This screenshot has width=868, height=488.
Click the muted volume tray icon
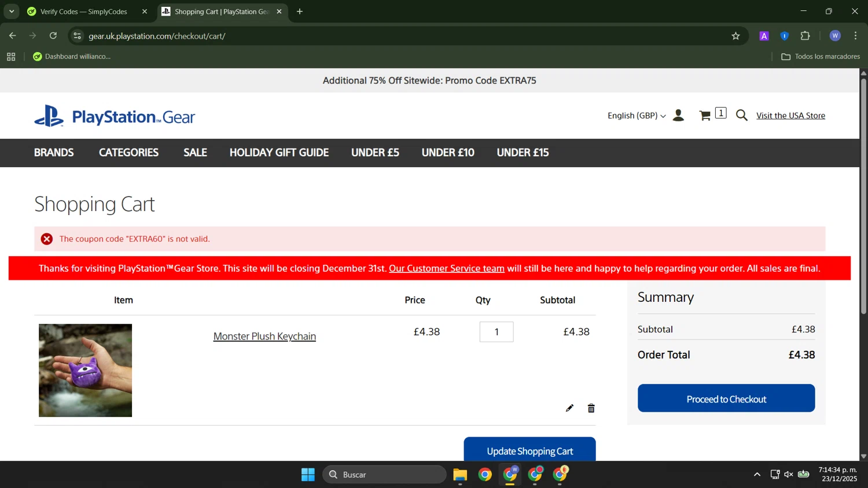(x=789, y=475)
